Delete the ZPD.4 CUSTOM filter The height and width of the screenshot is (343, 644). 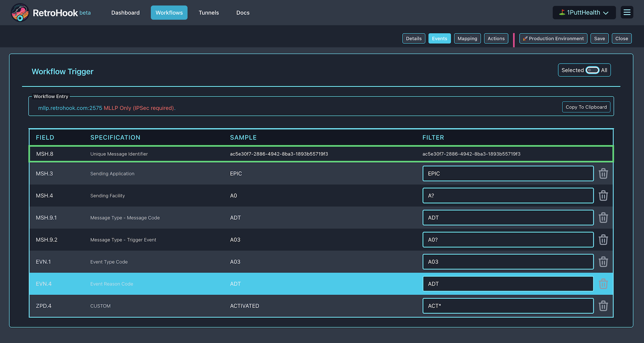coord(603,306)
